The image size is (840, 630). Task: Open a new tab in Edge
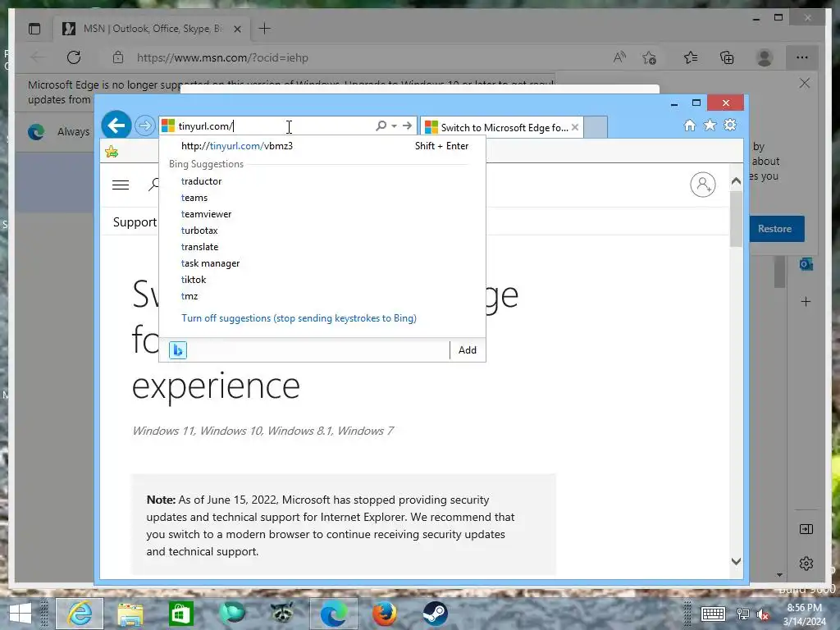[265, 29]
